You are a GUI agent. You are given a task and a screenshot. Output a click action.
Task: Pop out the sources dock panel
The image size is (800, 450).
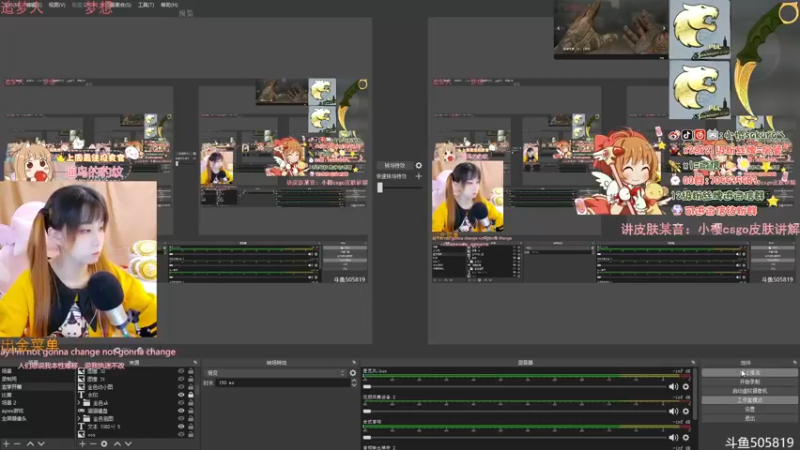coord(195,363)
